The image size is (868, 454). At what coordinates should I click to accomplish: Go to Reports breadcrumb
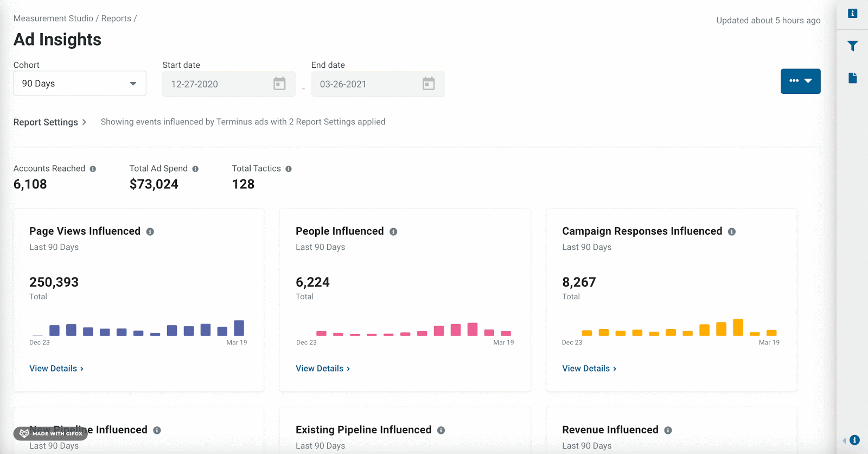click(116, 18)
